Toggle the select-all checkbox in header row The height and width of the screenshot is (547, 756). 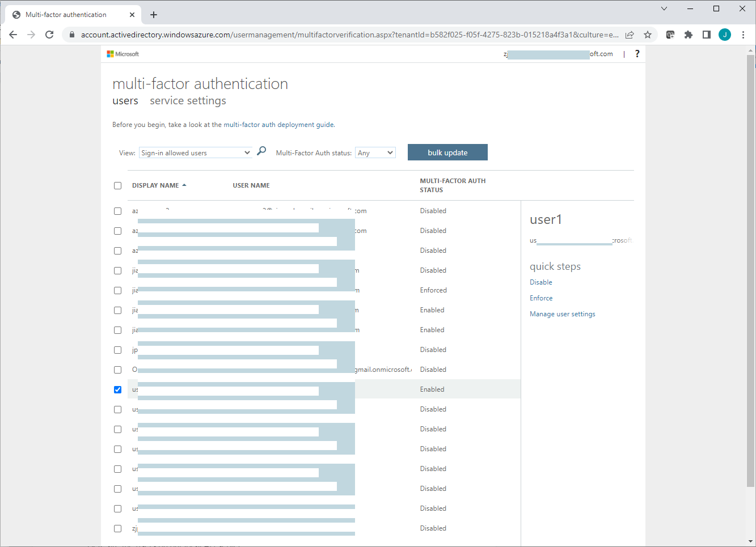pos(117,185)
